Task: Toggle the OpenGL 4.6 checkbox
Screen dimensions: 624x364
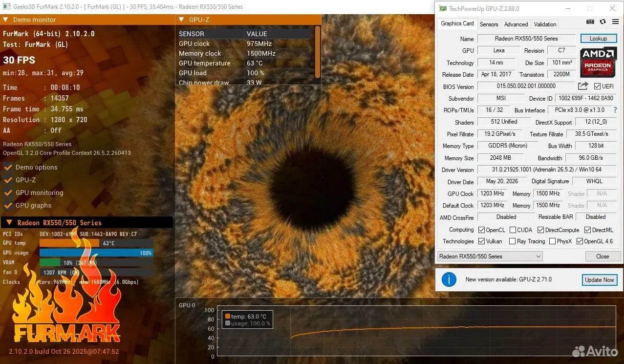Action: point(580,241)
